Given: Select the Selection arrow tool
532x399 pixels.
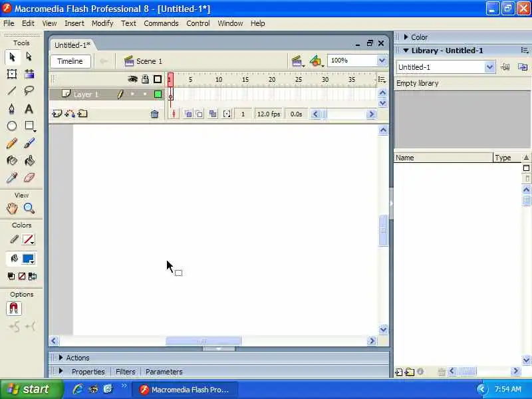Looking at the screenshot, I should pyautogui.click(x=12, y=57).
